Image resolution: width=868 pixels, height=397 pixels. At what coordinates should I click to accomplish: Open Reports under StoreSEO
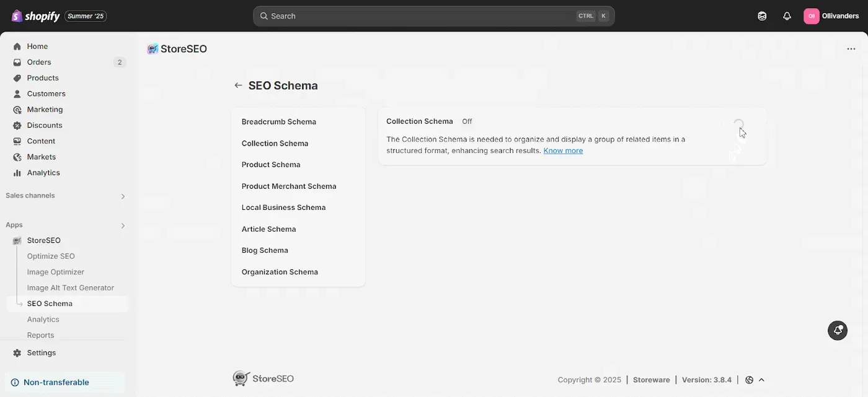(x=40, y=335)
